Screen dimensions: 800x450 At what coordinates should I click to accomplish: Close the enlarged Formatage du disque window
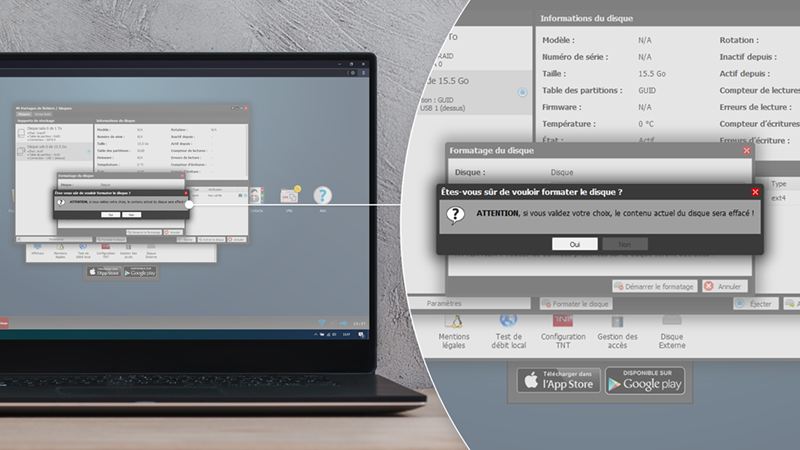tap(746, 151)
